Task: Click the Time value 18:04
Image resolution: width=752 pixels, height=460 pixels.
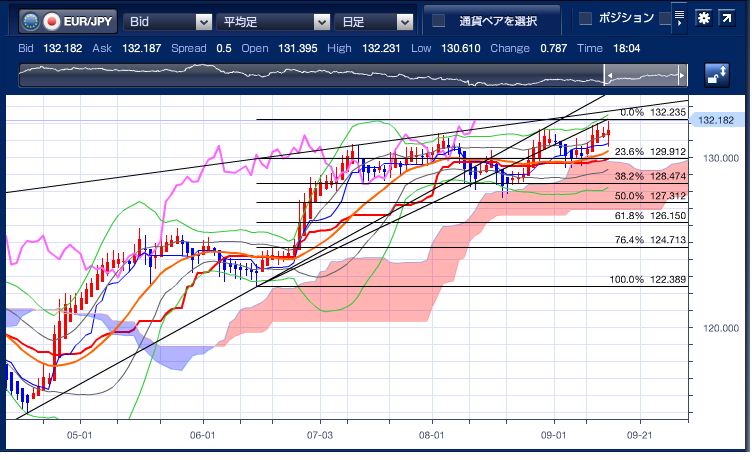Action: pos(626,48)
